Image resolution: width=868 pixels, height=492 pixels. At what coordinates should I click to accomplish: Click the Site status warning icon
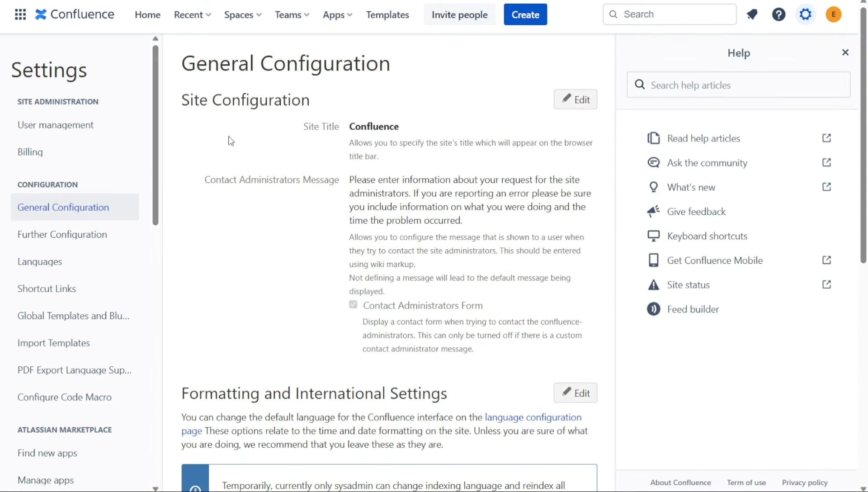[x=654, y=284]
